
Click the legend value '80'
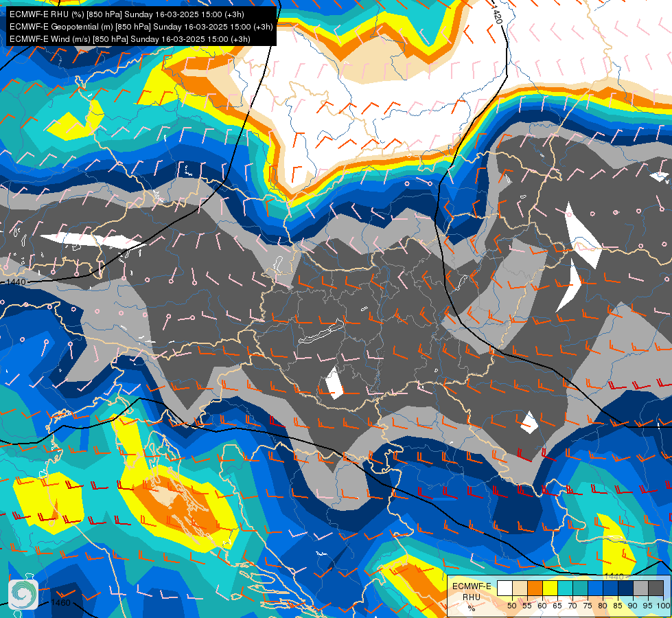(x=603, y=606)
